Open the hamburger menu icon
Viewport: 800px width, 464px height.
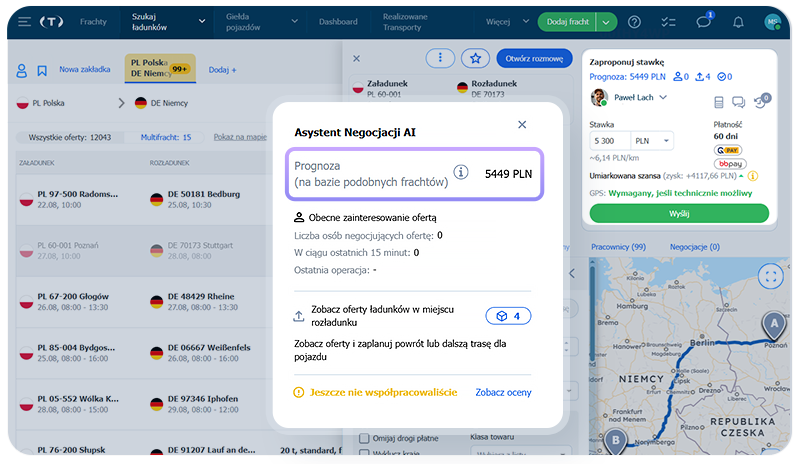24,21
